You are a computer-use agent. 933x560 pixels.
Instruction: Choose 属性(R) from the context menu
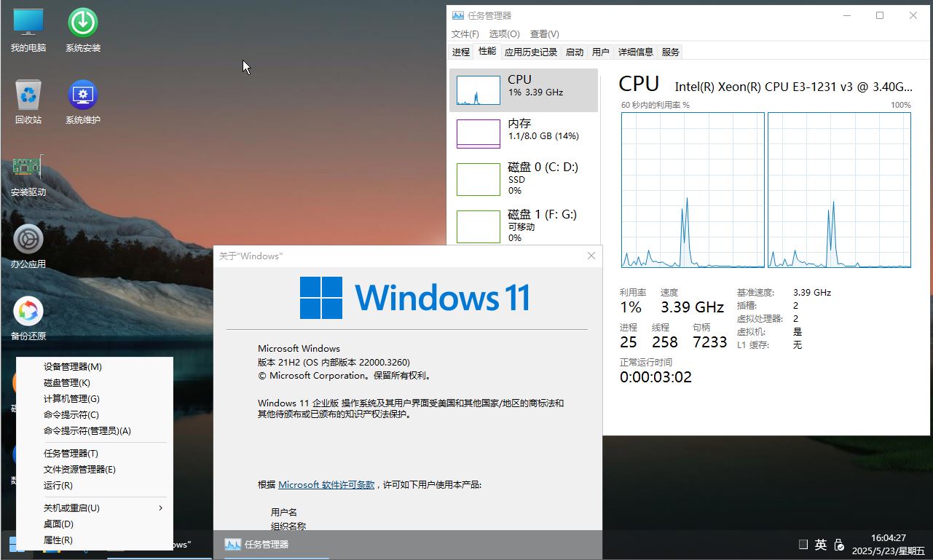click(x=95, y=540)
